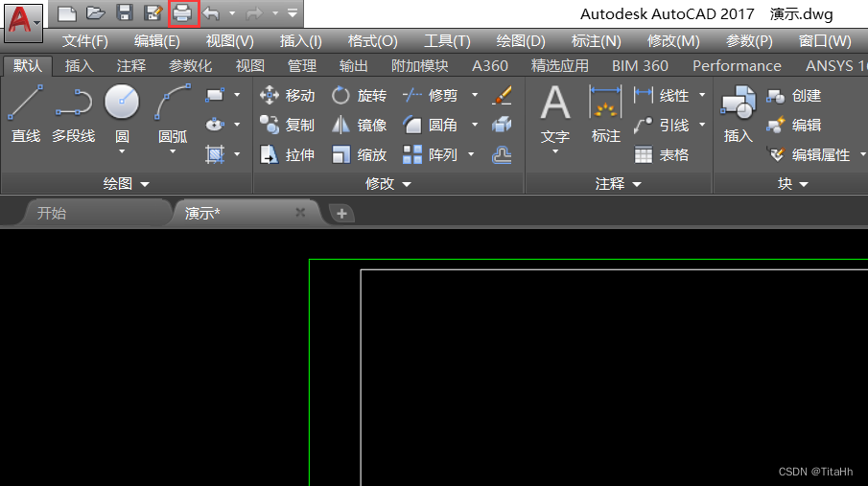Viewport: 868px width, 486px height.
Task: Switch to the 参数化 ribbon tab
Action: tap(191, 66)
